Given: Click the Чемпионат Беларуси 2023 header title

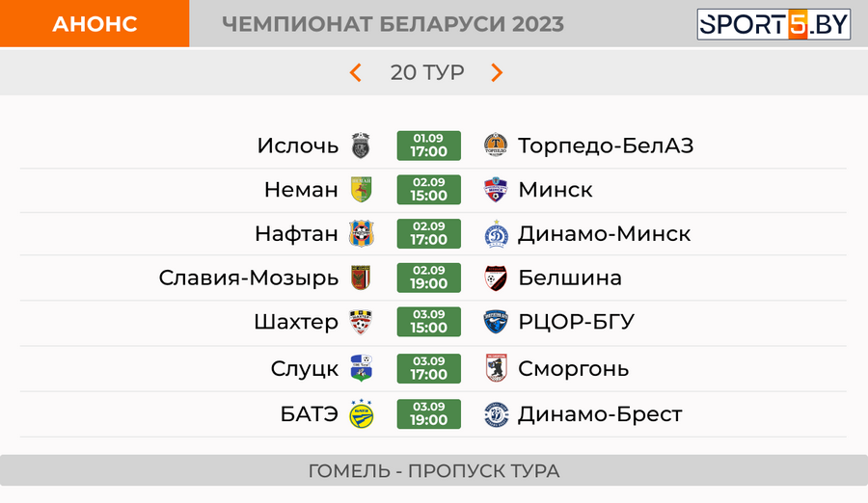Looking at the screenshot, I should tap(393, 24).
